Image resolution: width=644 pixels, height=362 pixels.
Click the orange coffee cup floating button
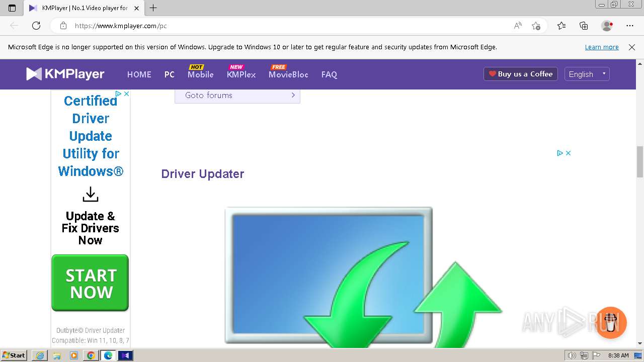pos(611,322)
